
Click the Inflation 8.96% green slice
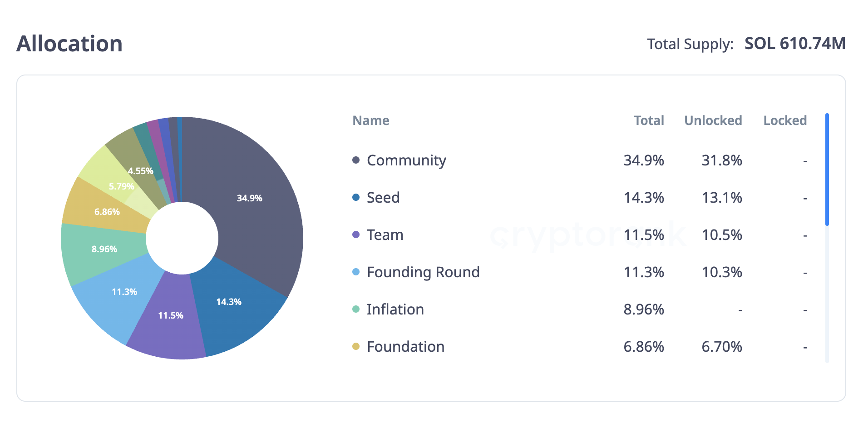click(104, 250)
